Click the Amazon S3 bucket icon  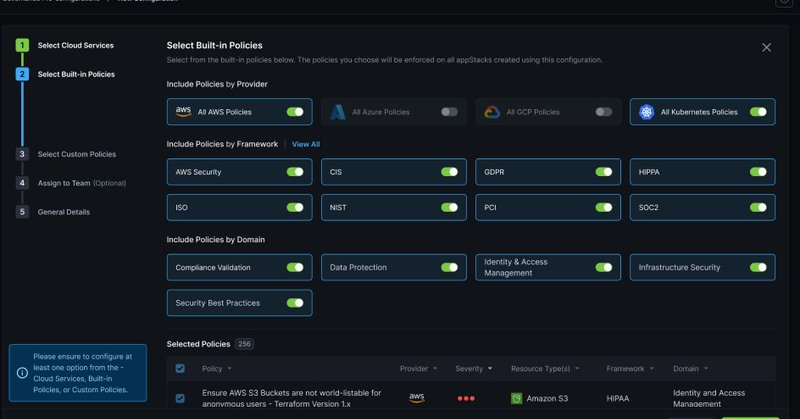[x=516, y=399]
